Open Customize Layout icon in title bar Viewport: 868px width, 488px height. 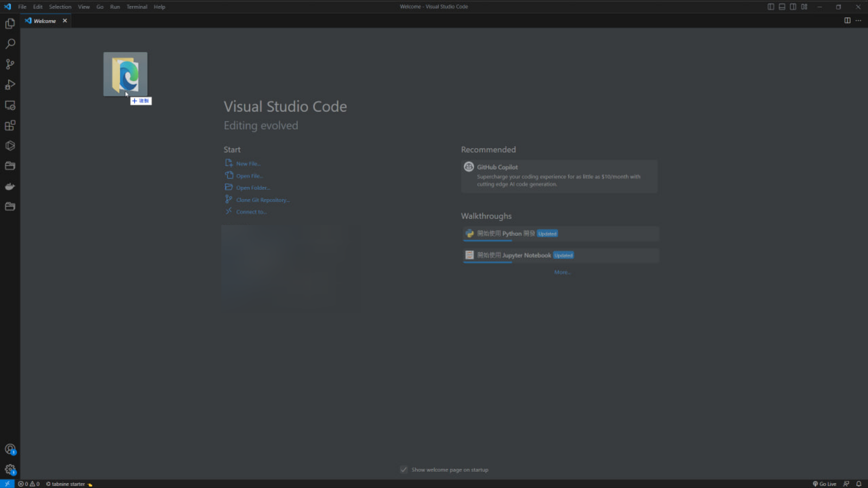(x=805, y=7)
